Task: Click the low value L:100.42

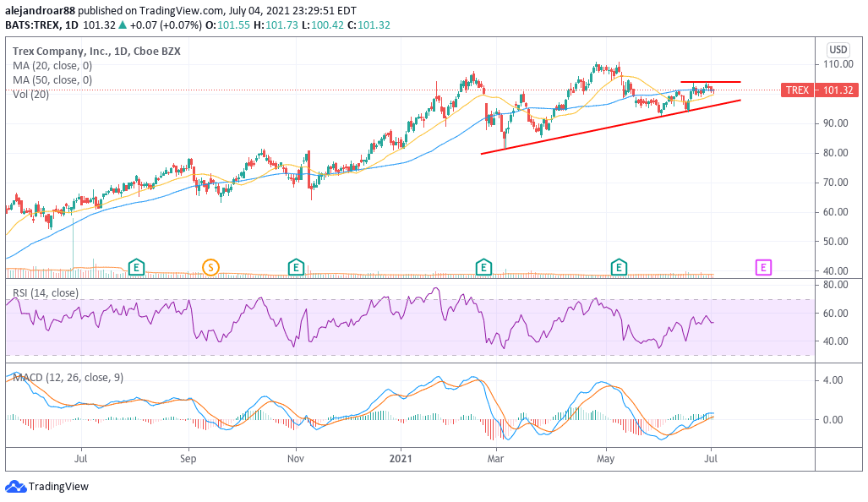Action: point(322,25)
